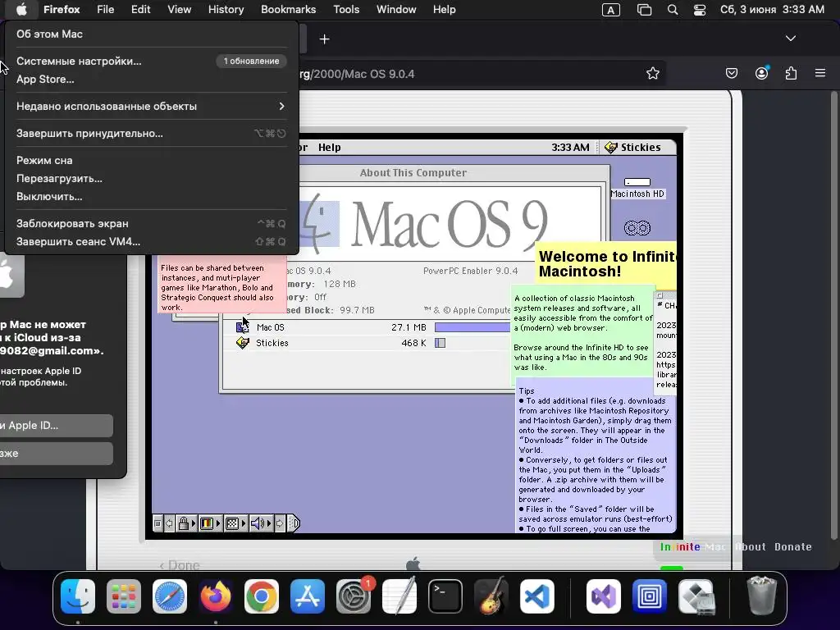Screen dimensions: 840x630
Task: Click date and clock in macOS menu bar
Action: pyautogui.click(x=772, y=10)
